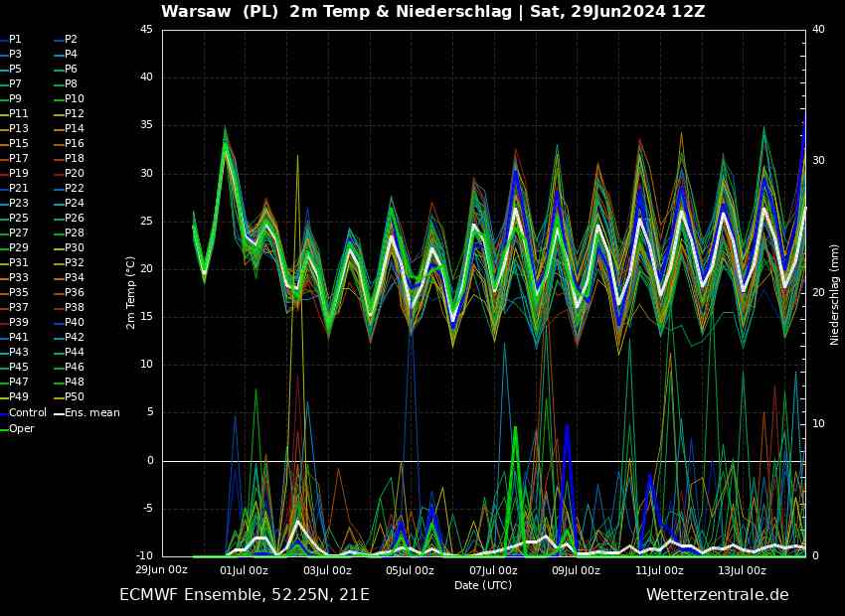Click the -10 temperature axis tick

145,555
